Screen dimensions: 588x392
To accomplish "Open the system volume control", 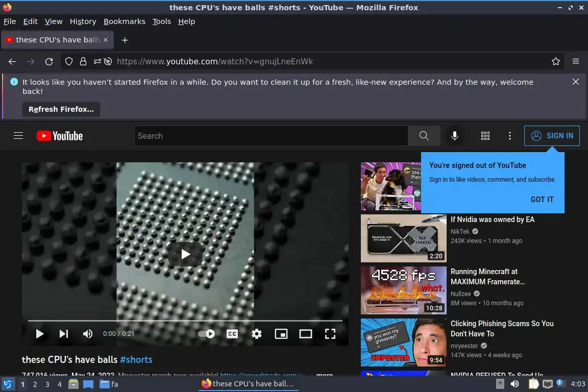I will 514,384.
